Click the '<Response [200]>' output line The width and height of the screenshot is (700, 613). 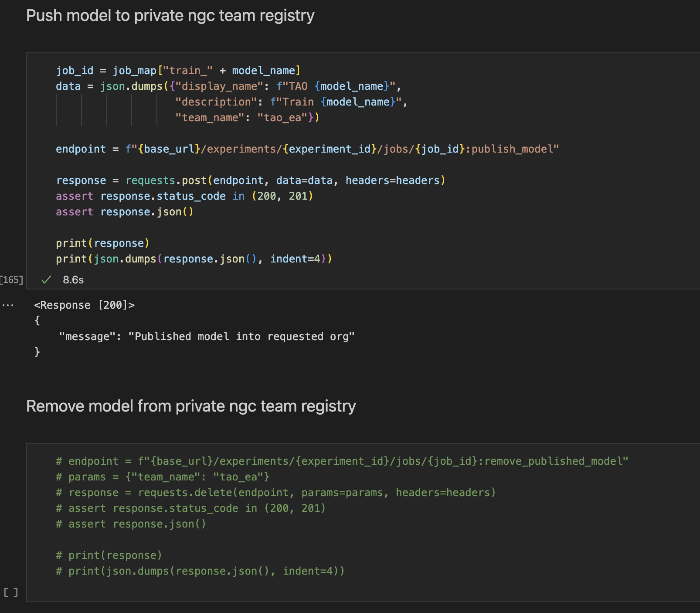click(85, 305)
